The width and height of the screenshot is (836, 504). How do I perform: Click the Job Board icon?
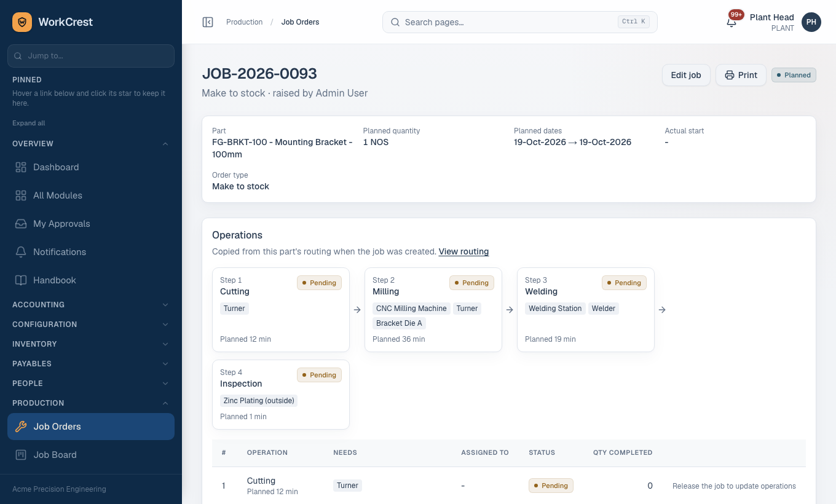[21, 455]
